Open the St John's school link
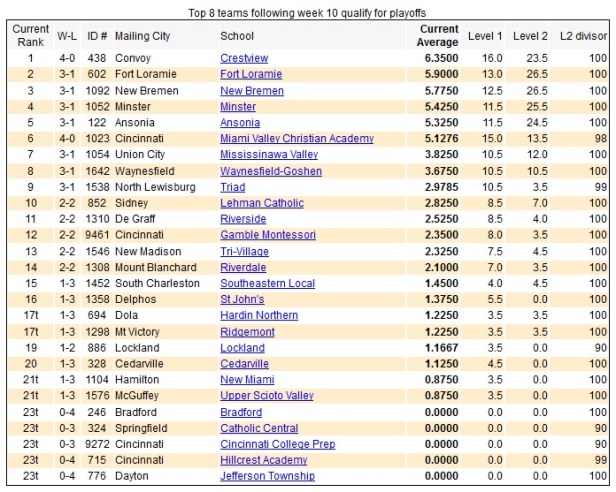 (x=242, y=299)
